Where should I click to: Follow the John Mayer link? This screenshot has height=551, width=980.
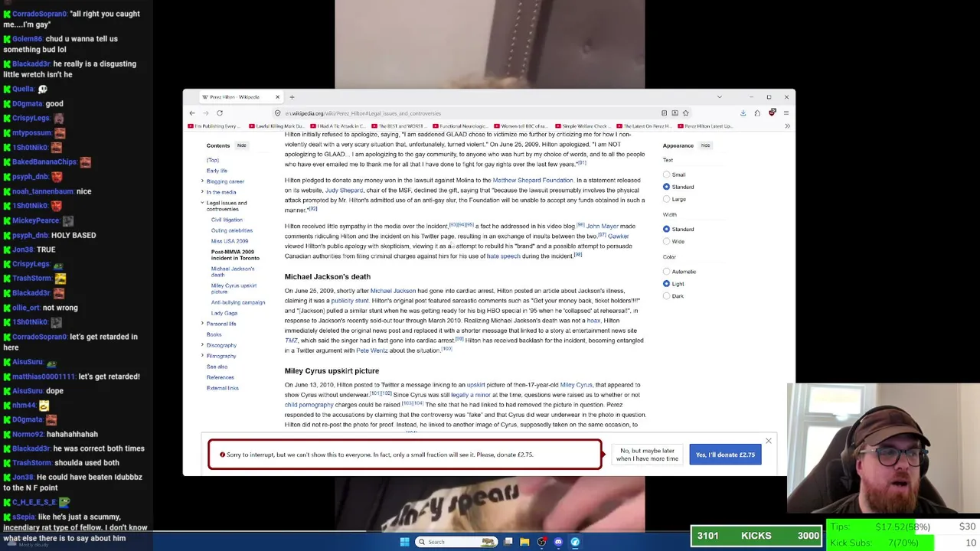pyautogui.click(x=602, y=227)
